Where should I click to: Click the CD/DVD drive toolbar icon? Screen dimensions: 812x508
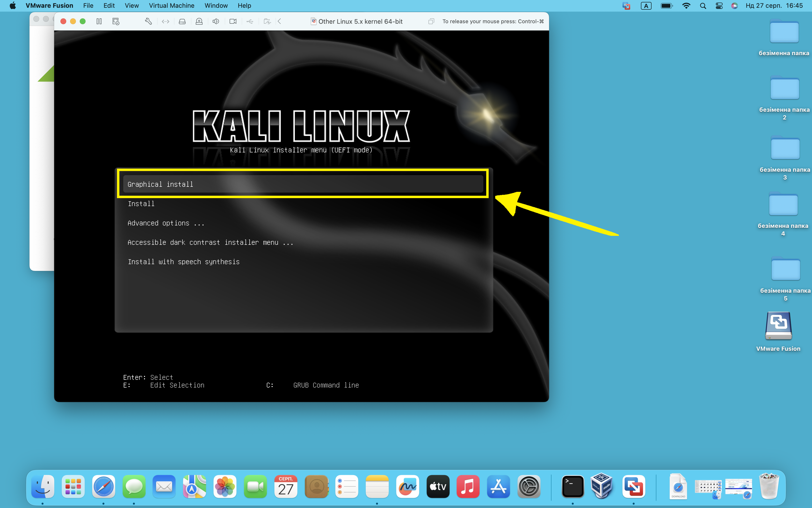[x=199, y=22]
